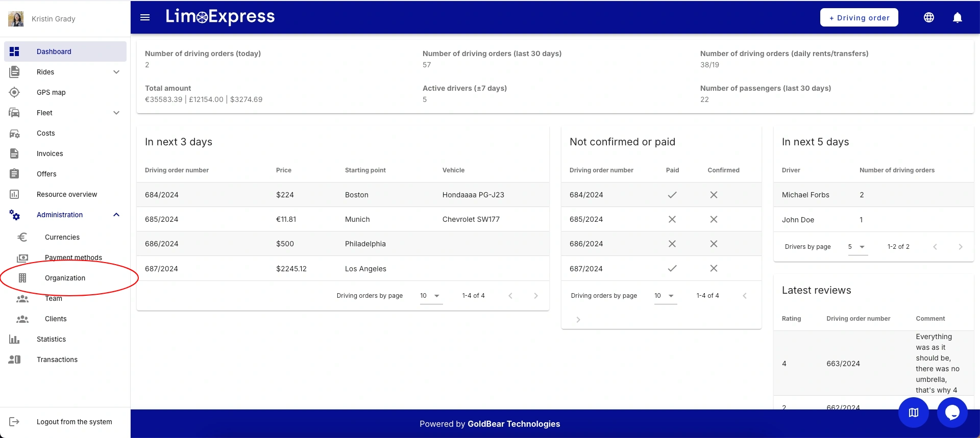
Task: Open Drivers by page dropdown
Action: pyautogui.click(x=857, y=247)
